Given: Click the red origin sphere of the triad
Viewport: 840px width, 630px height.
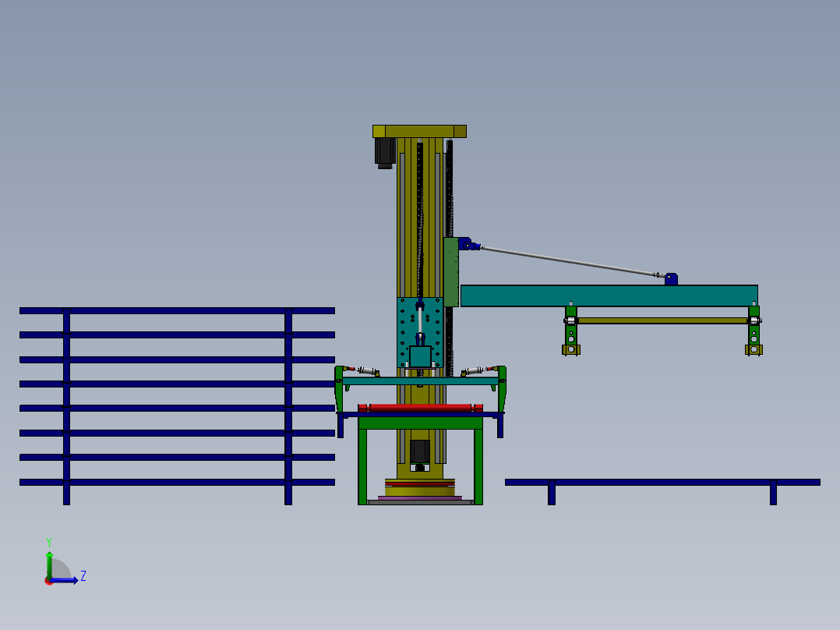Looking at the screenshot, I should [x=49, y=581].
